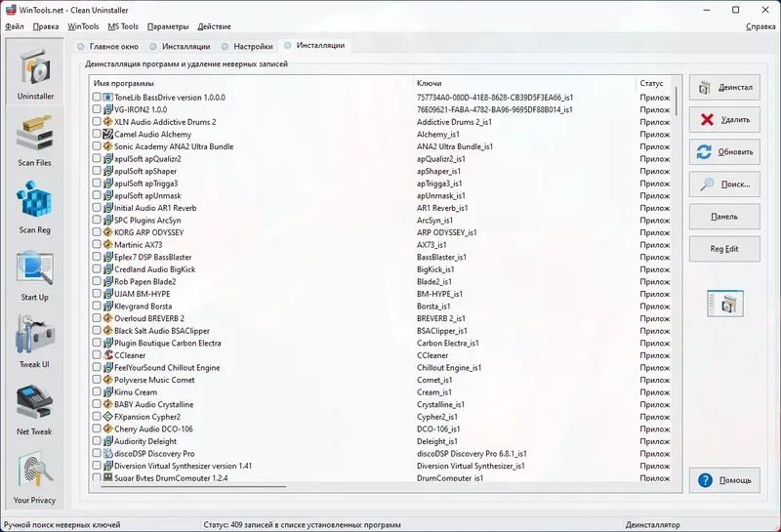Select the FeelYourSound Chillout Engine row
Image resolution: width=781 pixels, height=532 pixels.
pyautogui.click(x=381, y=367)
